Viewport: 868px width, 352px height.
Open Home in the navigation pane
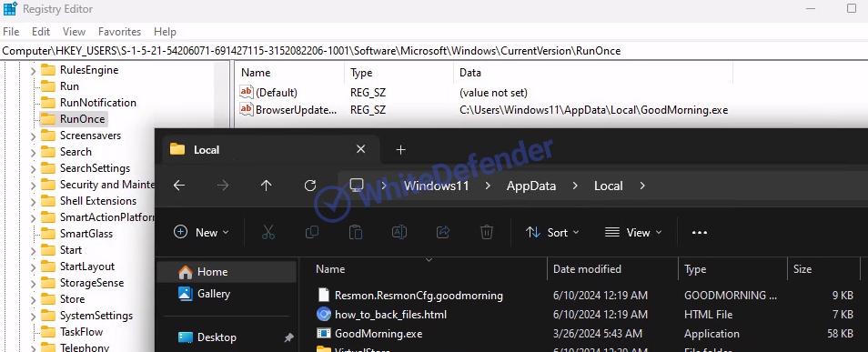[x=227, y=272]
